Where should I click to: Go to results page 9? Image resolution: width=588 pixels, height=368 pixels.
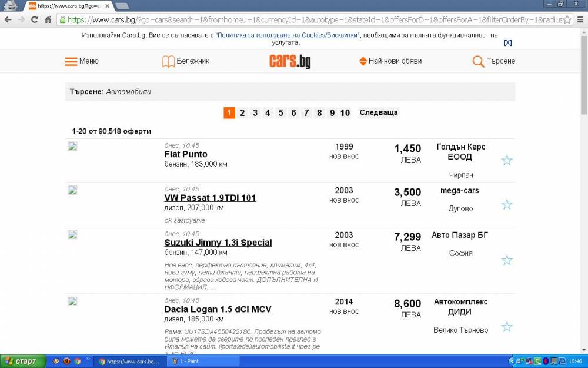coord(332,112)
